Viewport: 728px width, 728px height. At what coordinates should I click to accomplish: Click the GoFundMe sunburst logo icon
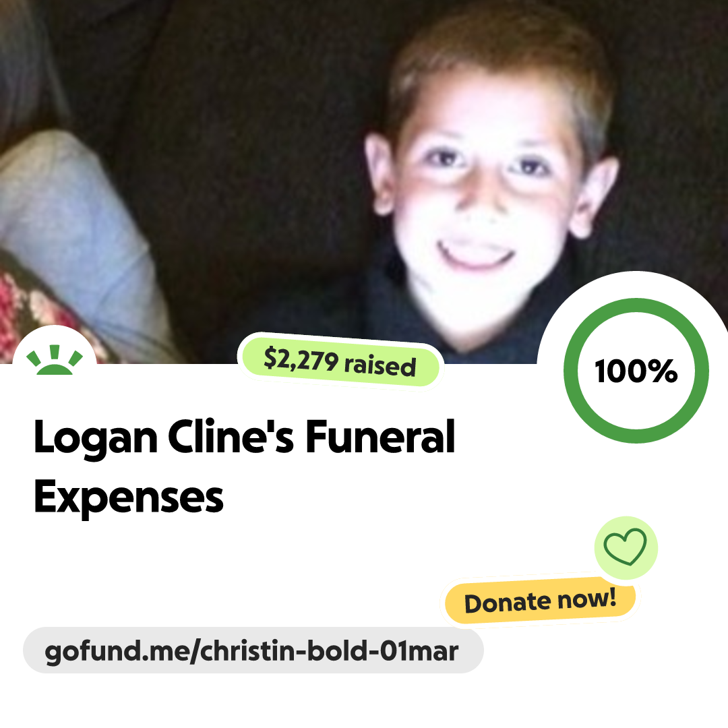pyautogui.click(x=55, y=360)
